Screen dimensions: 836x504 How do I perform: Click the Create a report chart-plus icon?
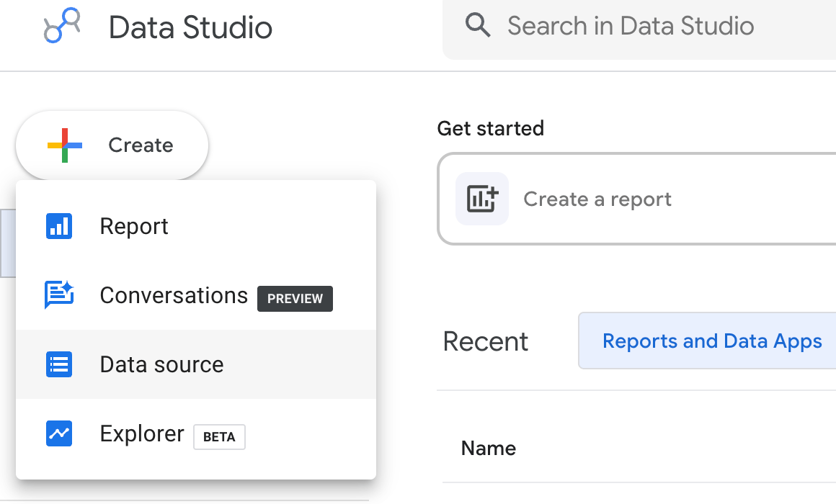pyautogui.click(x=482, y=199)
